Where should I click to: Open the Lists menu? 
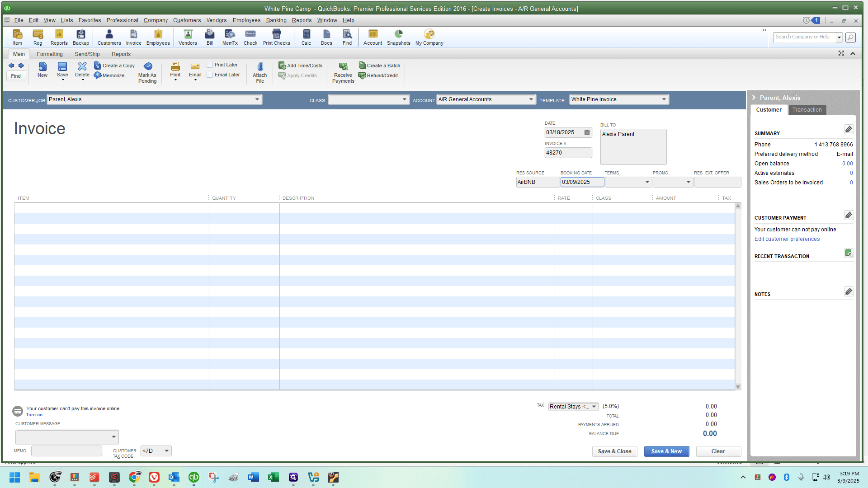point(67,20)
